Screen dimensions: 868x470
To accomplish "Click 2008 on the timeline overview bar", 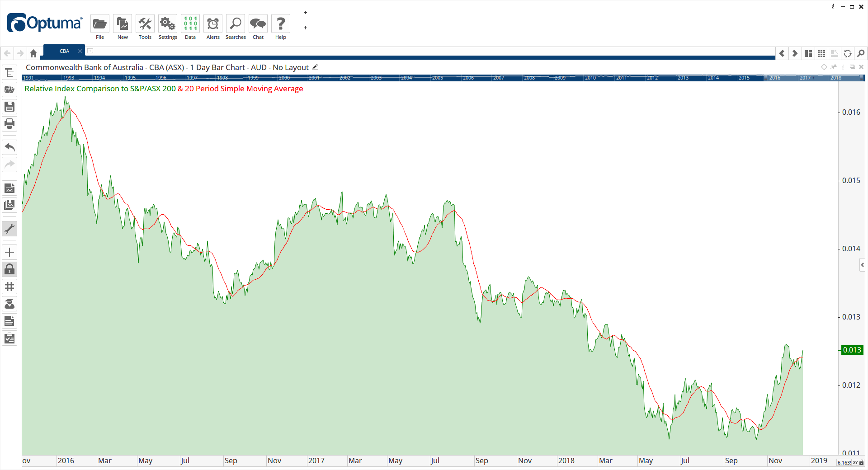I will tap(529, 78).
